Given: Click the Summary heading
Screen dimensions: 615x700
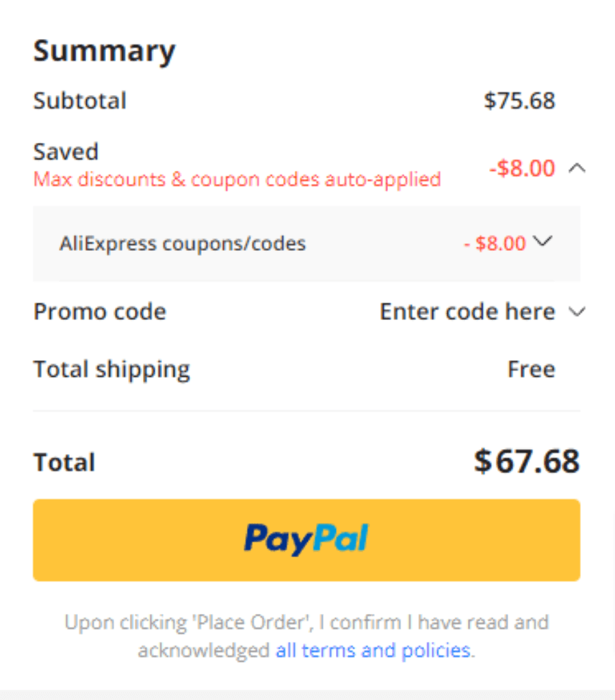Looking at the screenshot, I should [x=105, y=52].
